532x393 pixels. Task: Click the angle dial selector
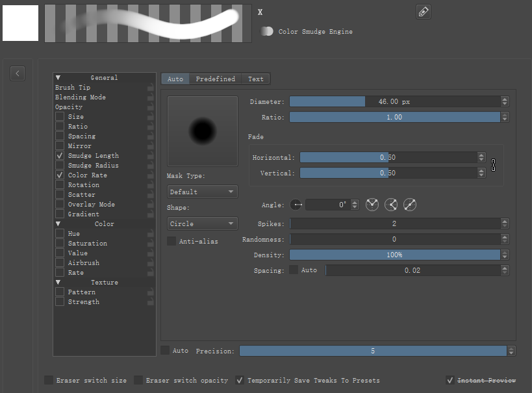298,205
